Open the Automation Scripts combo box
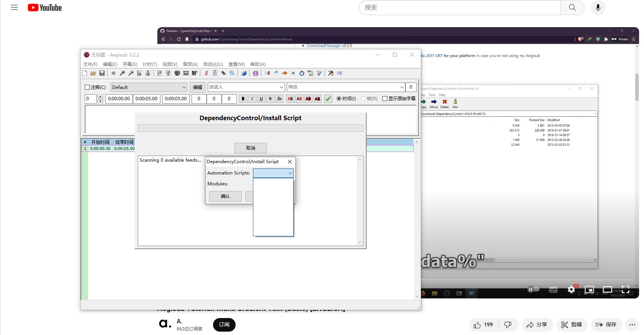Screen dimensions: 644x335 273,173
